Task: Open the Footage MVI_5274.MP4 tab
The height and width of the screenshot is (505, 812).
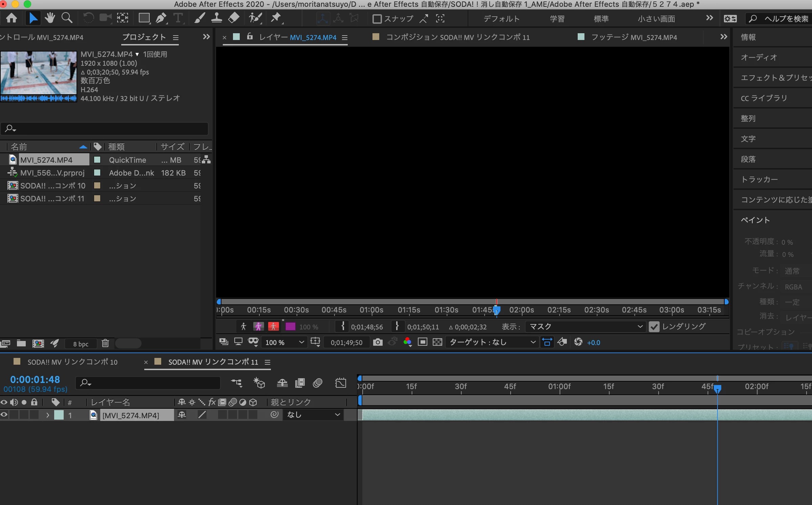Action: click(634, 37)
